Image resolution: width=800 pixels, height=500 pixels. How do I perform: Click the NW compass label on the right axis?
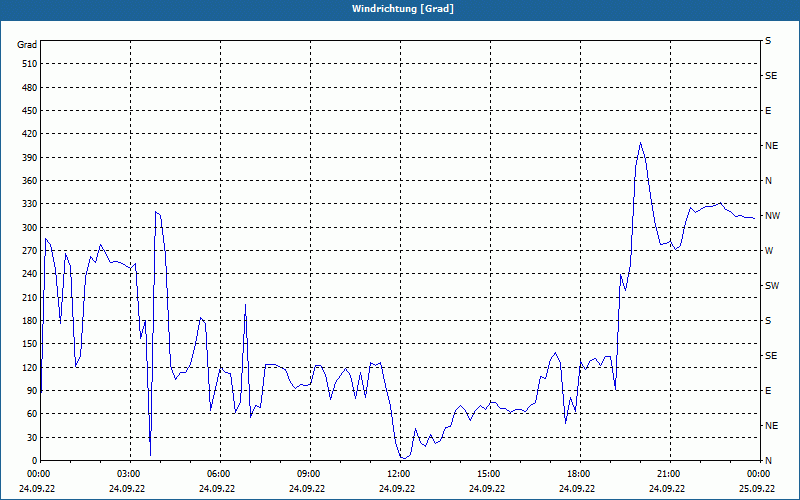772,216
